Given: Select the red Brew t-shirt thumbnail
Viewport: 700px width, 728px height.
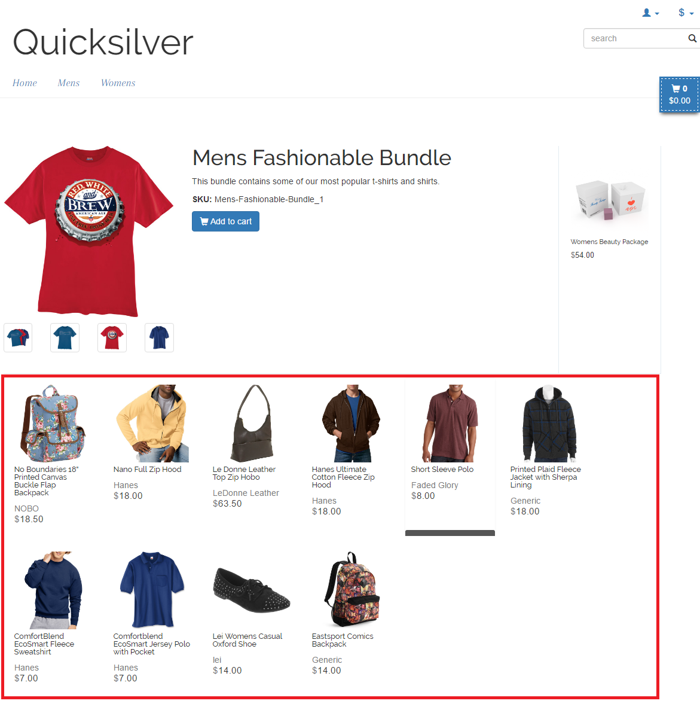Looking at the screenshot, I should point(112,337).
